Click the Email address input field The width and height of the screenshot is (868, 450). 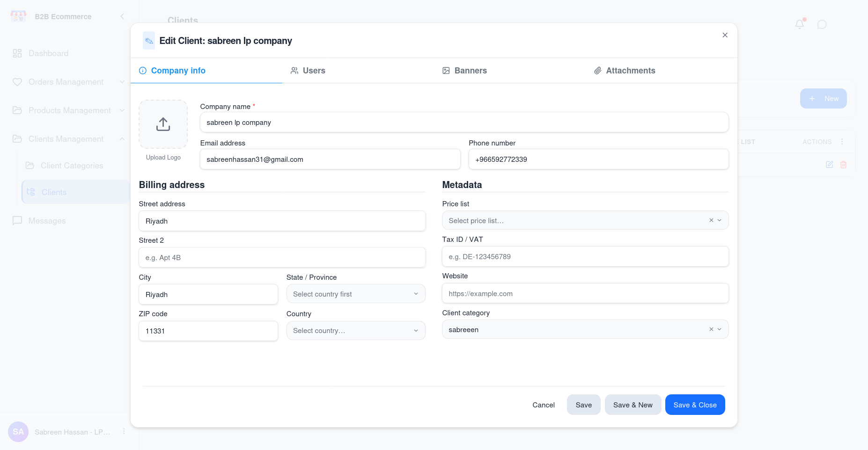pyautogui.click(x=330, y=160)
